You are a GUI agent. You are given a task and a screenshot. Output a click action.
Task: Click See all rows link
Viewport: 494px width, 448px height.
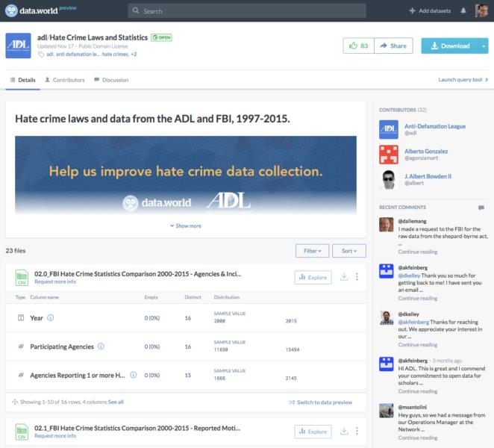[x=116, y=402]
